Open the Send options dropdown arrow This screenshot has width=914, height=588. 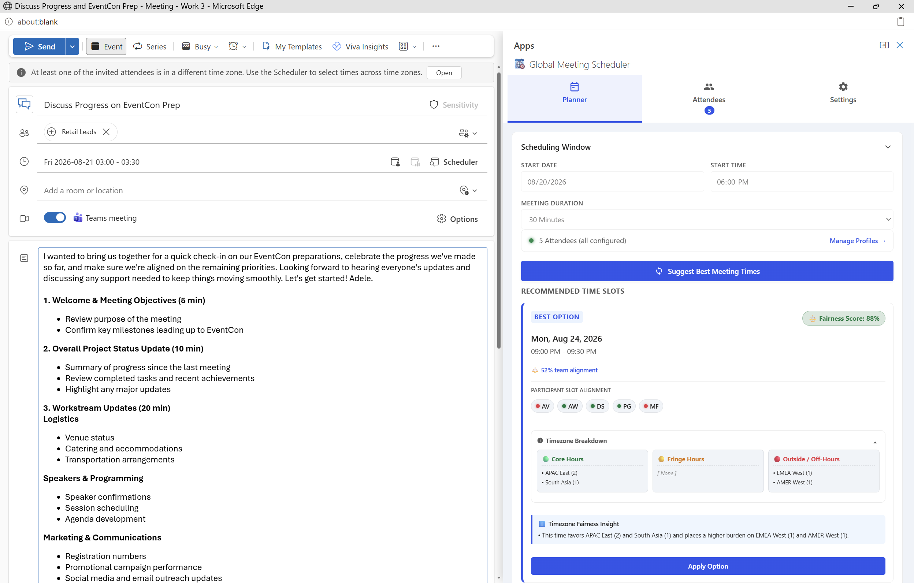[72, 46]
